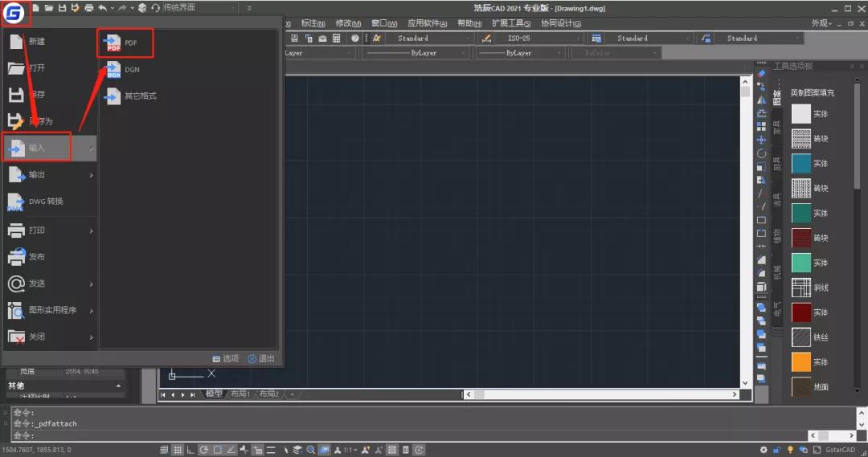This screenshot has width=868, height=457.
Task: Click the undo arrow in quick toolbar
Action: pyautogui.click(x=102, y=8)
